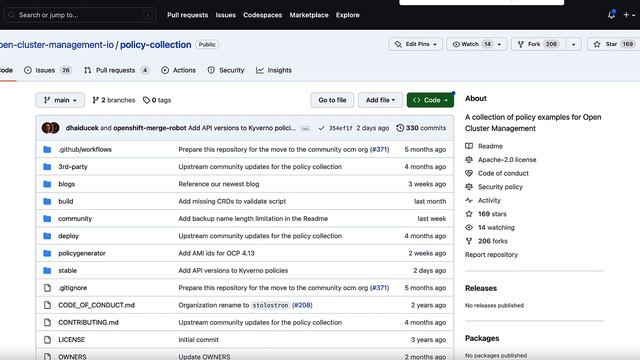Open commit hash 354ef1f
The width and height of the screenshot is (640, 360).
[x=340, y=128]
